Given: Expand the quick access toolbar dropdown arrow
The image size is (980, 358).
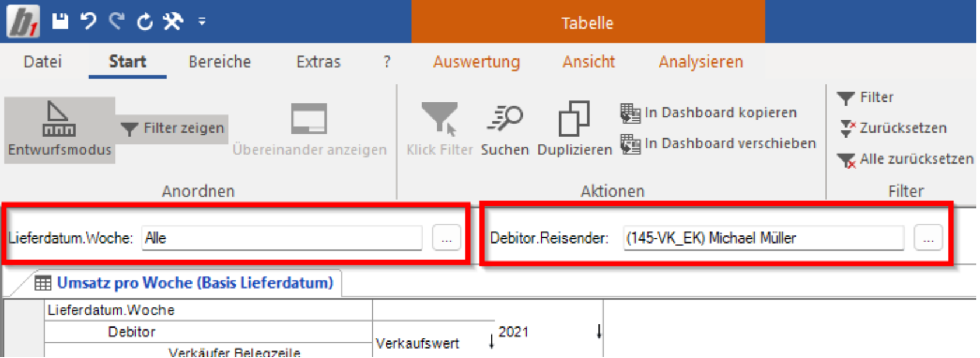Looking at the screenshot, I should coord(202,22).
